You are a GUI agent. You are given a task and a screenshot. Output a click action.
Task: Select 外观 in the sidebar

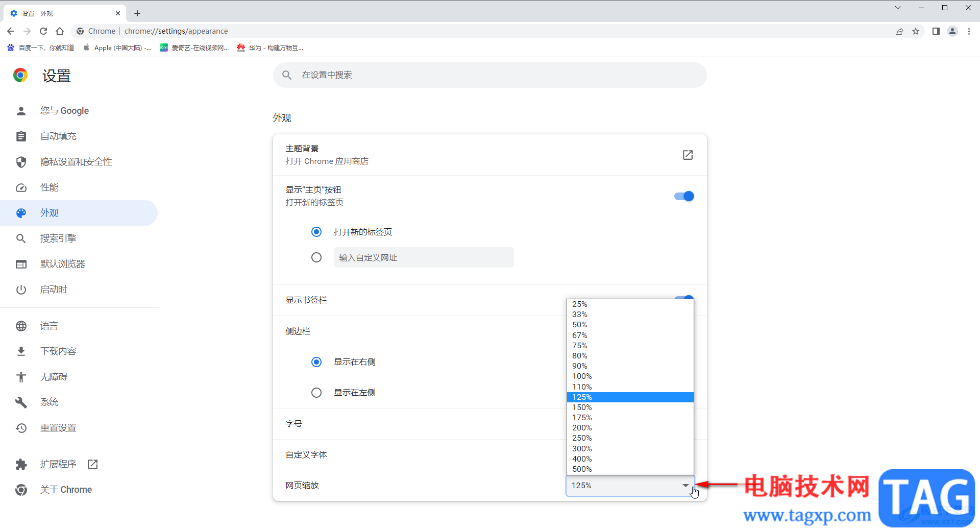point(79,213)
